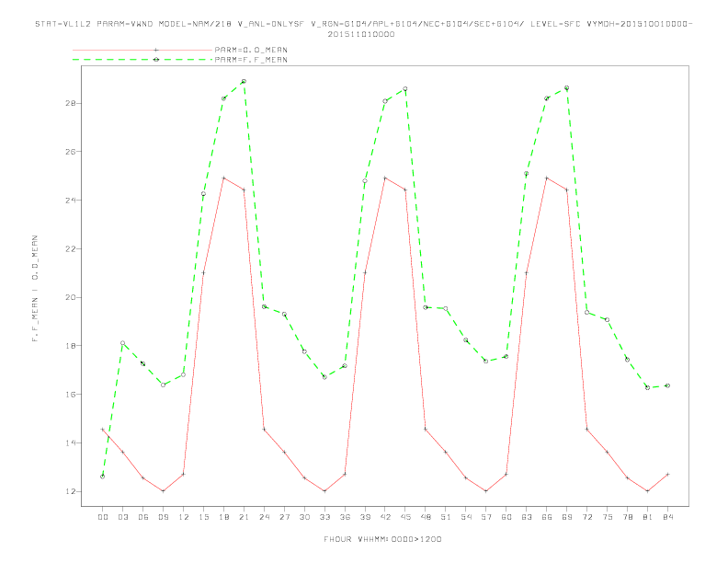This screenshot has width=728, height=563.
Task: Click y-axis tick label 14
Action: pyautogui.click(x=71, y=443)
